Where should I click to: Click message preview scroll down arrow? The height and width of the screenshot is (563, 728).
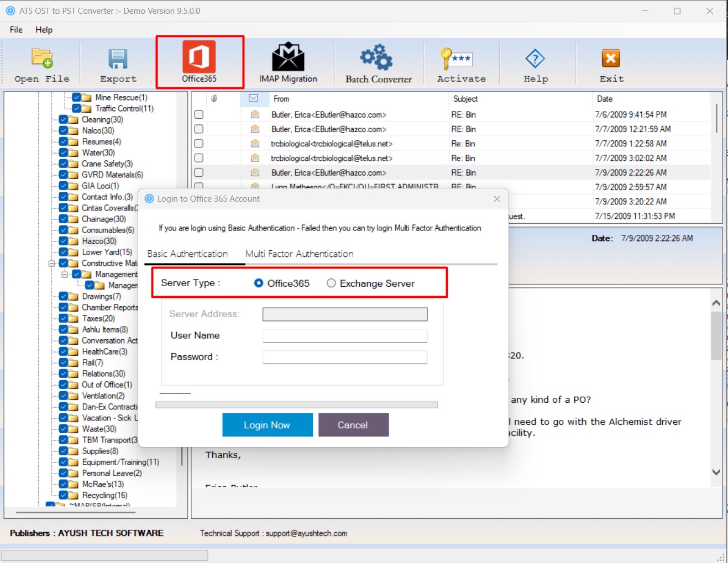click(716, 472)
